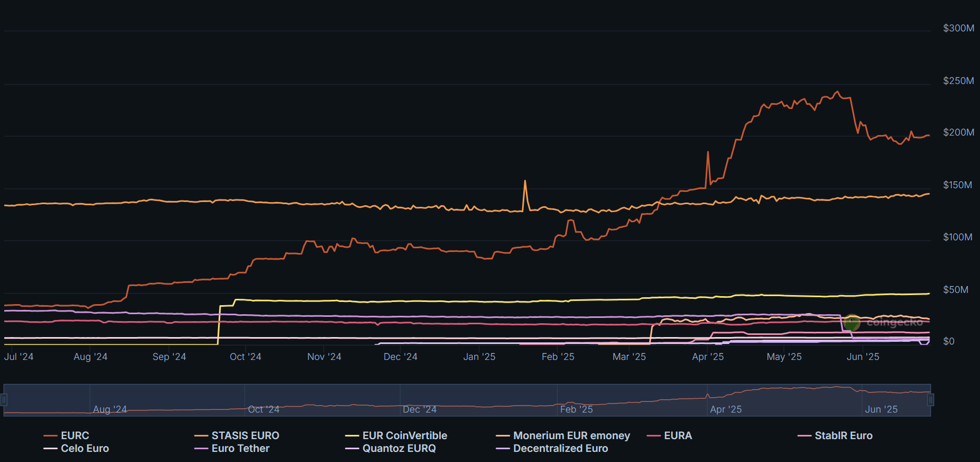Click the left range navigator handle

pyautogui.click(x=4, y=400)
